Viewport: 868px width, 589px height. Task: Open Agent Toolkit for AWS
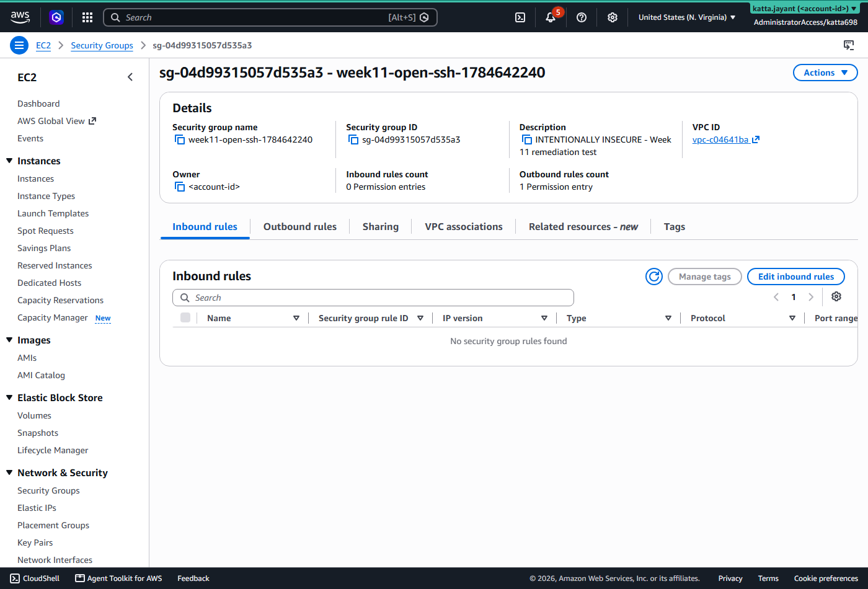pos(118,578)
